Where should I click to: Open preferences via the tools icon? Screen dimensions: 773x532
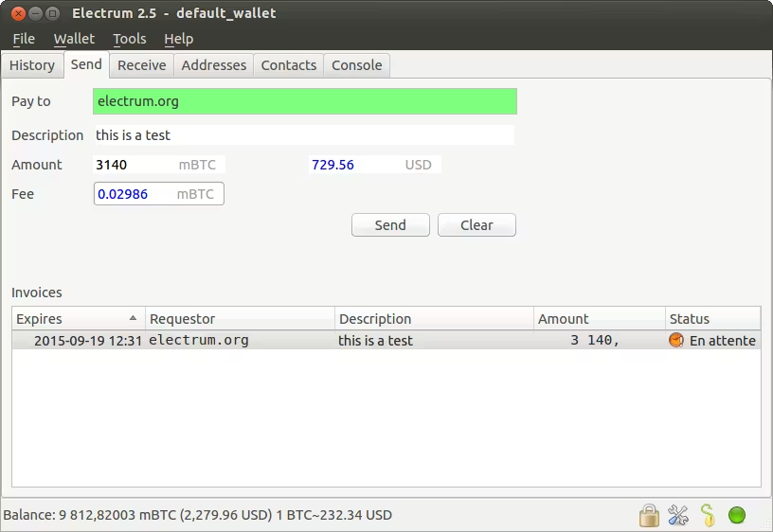pos(678,515)
